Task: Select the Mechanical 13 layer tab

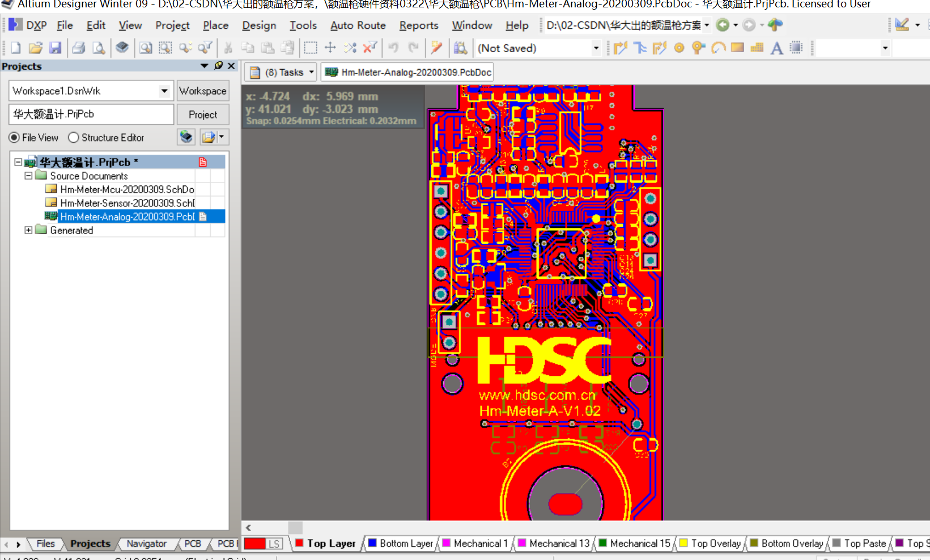Action: click(x=554, y=544)
